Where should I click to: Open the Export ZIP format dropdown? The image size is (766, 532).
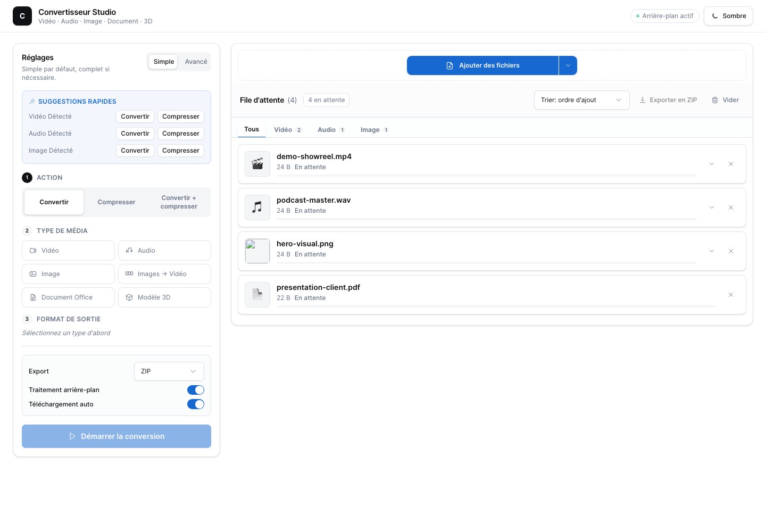[x=169, y=371]
